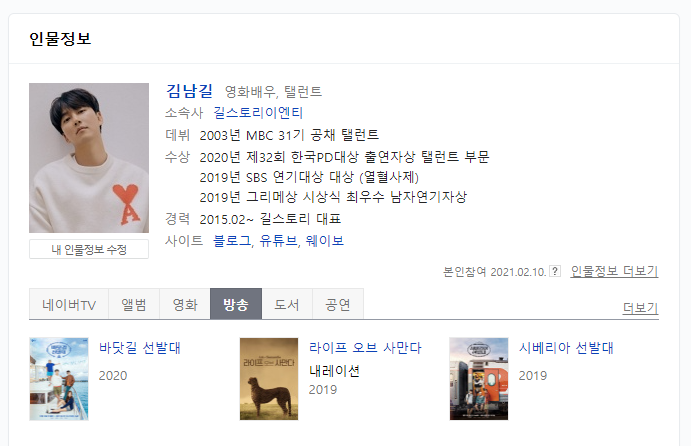Click the 내 인물정보 수정 button
The height and width of the screenshot is (446, 691).
pyautogui.click(x=89, y=249)
